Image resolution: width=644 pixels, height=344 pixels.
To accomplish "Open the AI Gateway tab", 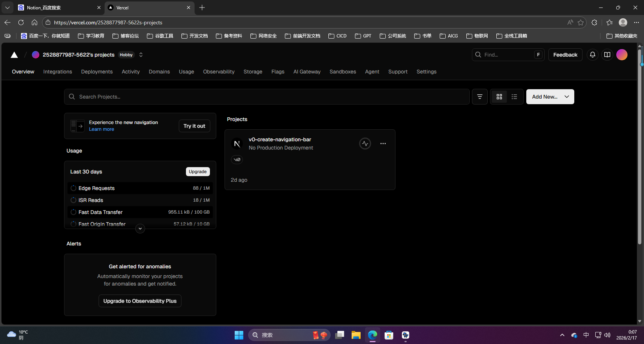I will pos(307,72).
